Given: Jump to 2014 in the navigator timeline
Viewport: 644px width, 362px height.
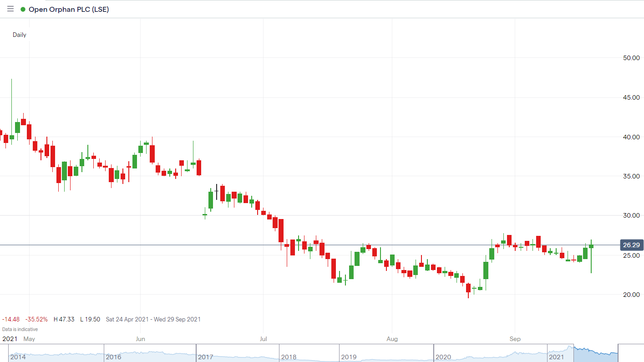Looking at the screenshot, I should (18, 357).
